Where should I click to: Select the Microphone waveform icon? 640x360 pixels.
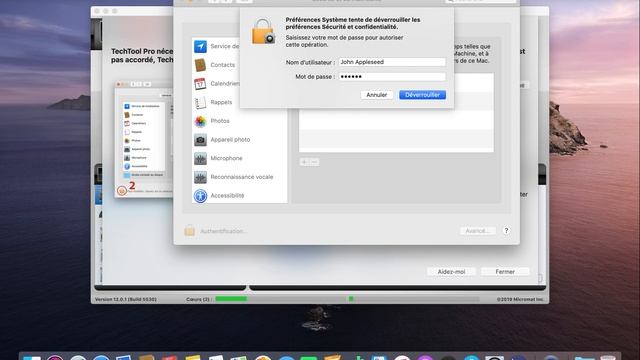pyautogui.click(x=200, y=158)
